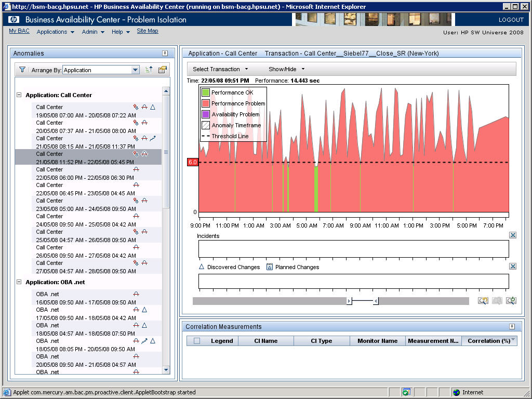Click the Performance OK green legend swatch
Screen dimensions: 532x399
(x=206, y=92)
